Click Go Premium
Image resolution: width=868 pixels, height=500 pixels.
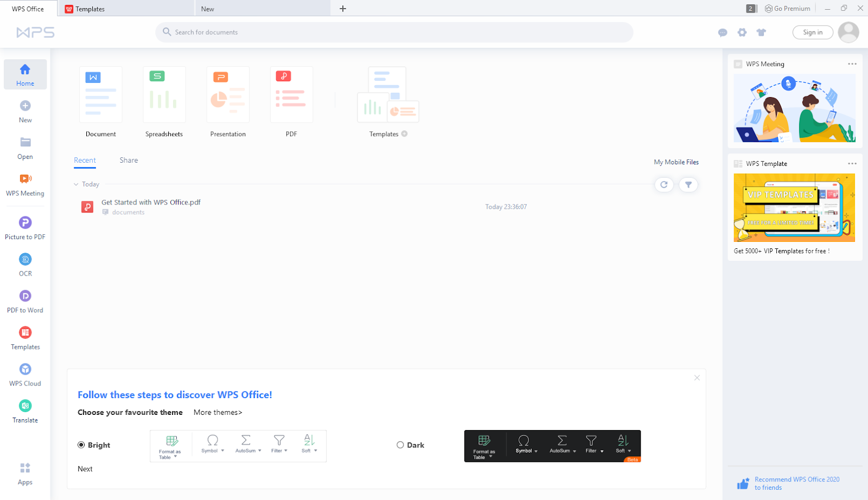coord(788,9)
